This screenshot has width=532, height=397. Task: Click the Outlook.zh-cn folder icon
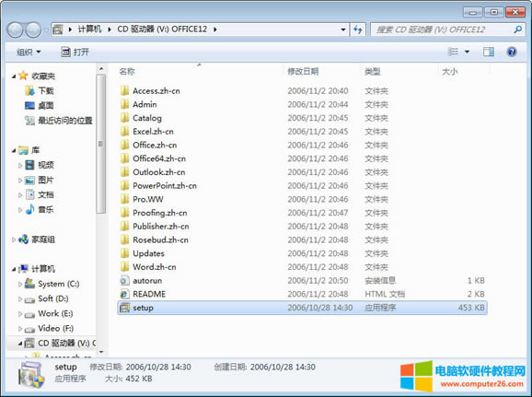click(x=125, y=172)
